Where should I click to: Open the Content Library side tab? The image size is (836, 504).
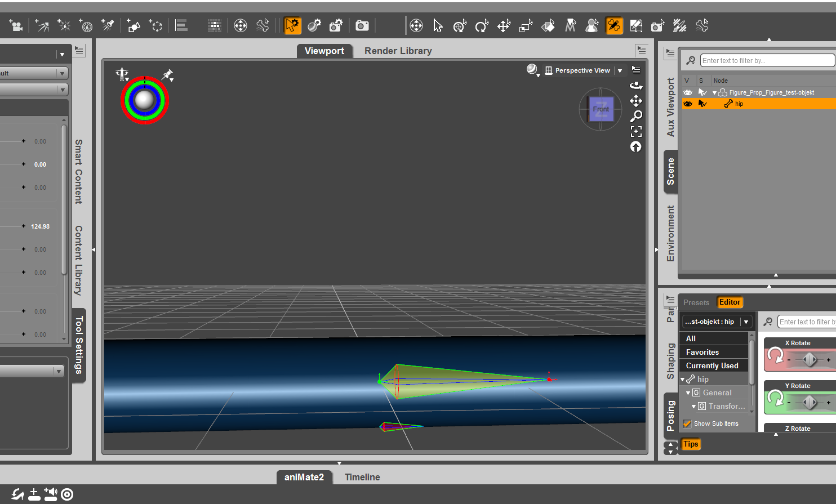tap(79, 261)
